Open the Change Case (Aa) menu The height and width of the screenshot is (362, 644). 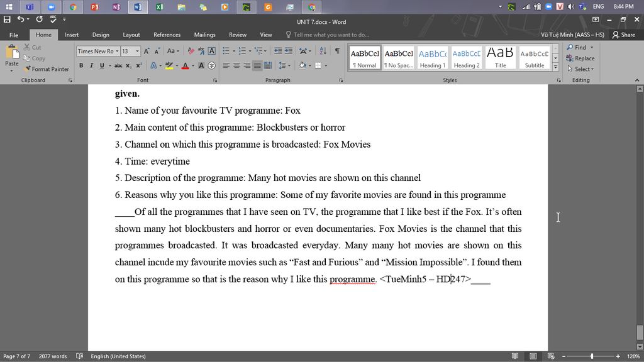[173, 51]
